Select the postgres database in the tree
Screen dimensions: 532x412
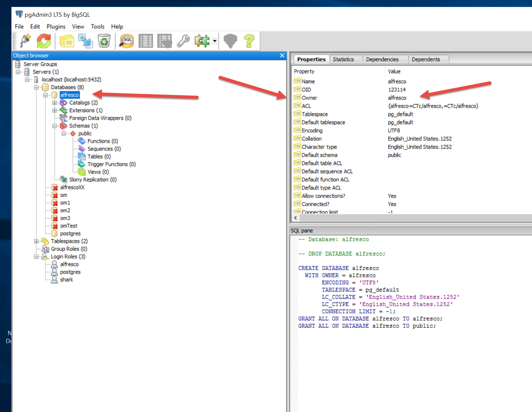tap(70, 234)
